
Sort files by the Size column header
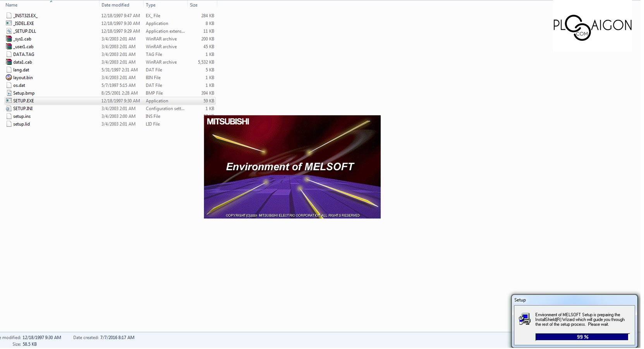point(194,5)
